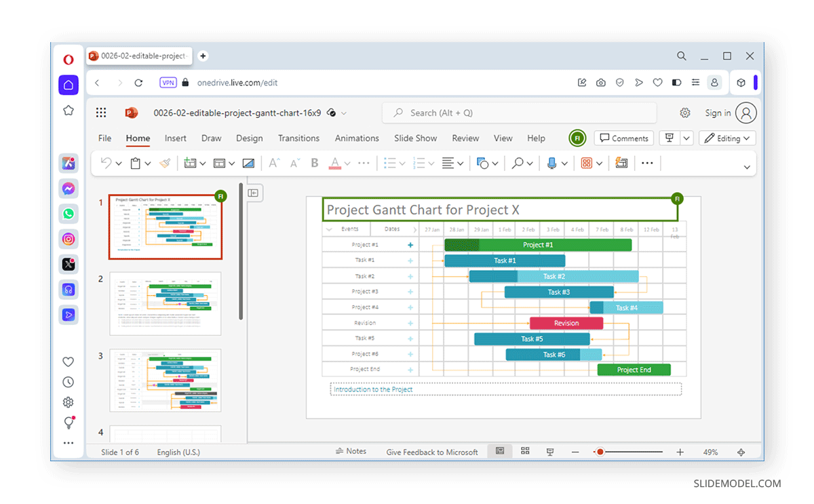Select the Format Painter brush

point(166,163)
